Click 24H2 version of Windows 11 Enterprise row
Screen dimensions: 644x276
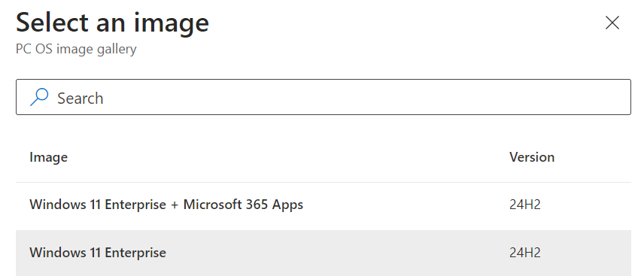click(x=525, y=253)
